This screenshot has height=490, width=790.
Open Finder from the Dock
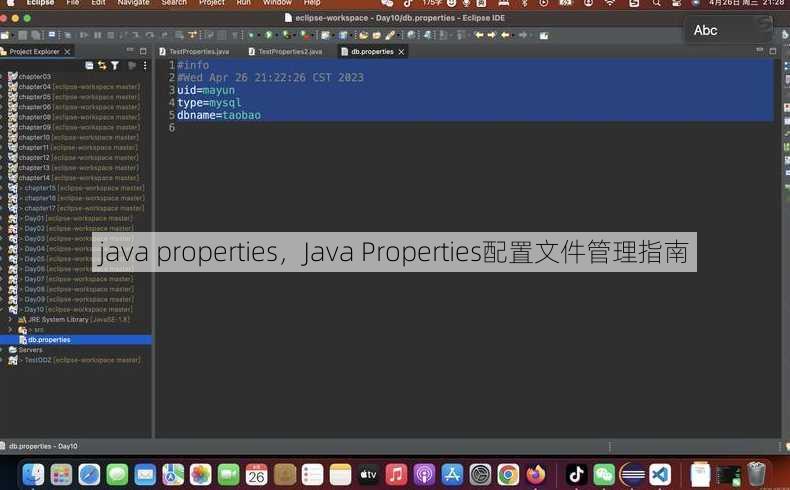click(x=33, y=474)
